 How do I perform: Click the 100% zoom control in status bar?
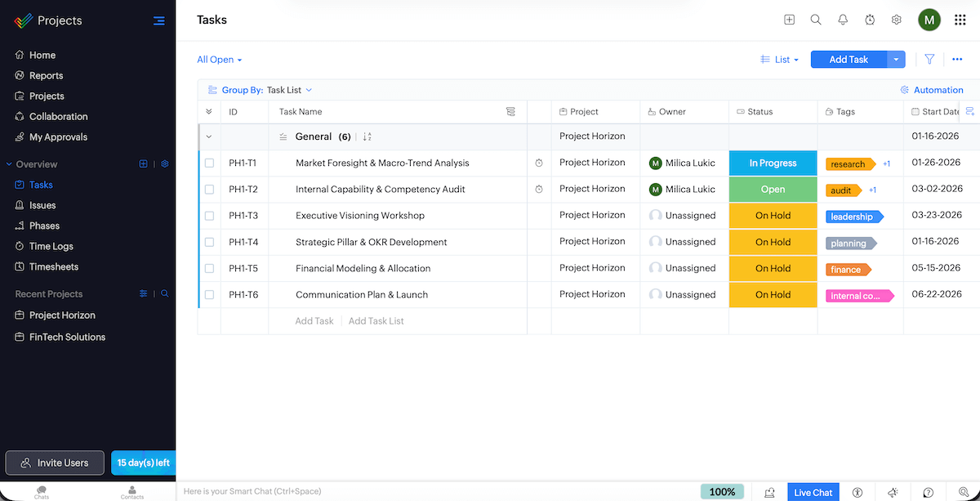point(722,492)
